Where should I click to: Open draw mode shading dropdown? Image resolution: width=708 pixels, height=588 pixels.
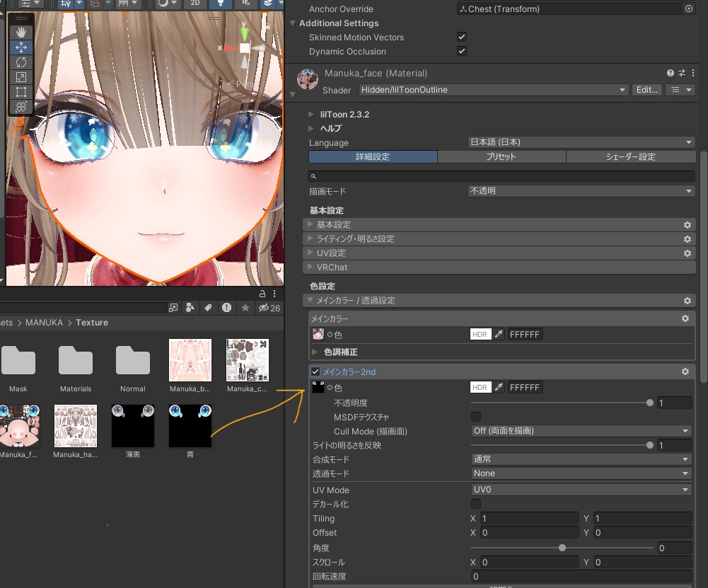click(167, 3)
